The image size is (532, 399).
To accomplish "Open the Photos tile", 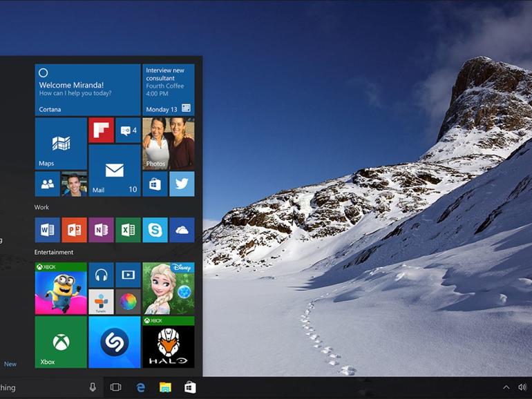I will 169,144.
